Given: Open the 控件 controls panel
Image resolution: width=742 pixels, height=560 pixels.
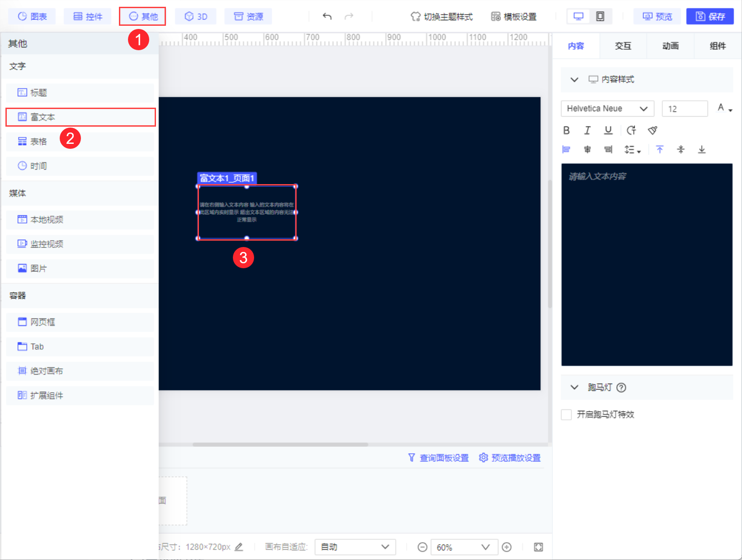Looking at the screenshot, I should coord(88,17).
